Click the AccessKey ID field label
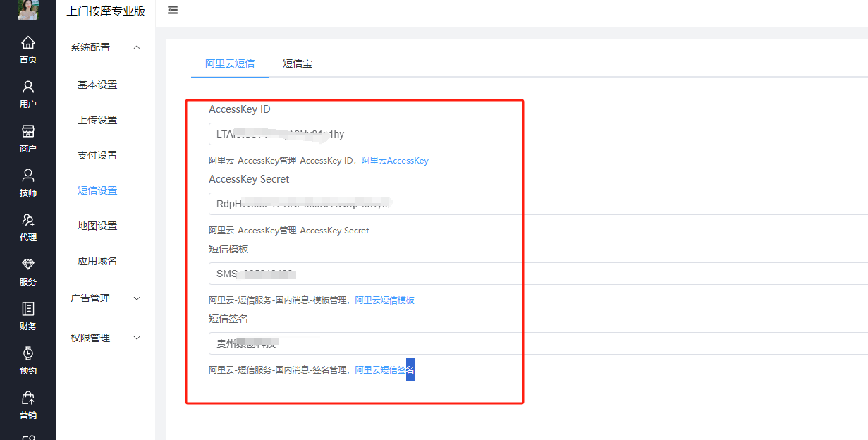 click(240, 109)
